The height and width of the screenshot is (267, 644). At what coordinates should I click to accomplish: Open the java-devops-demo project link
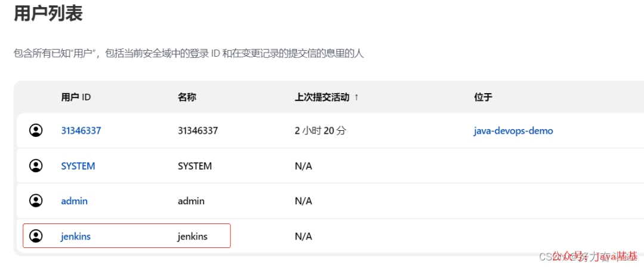(513, 131)
